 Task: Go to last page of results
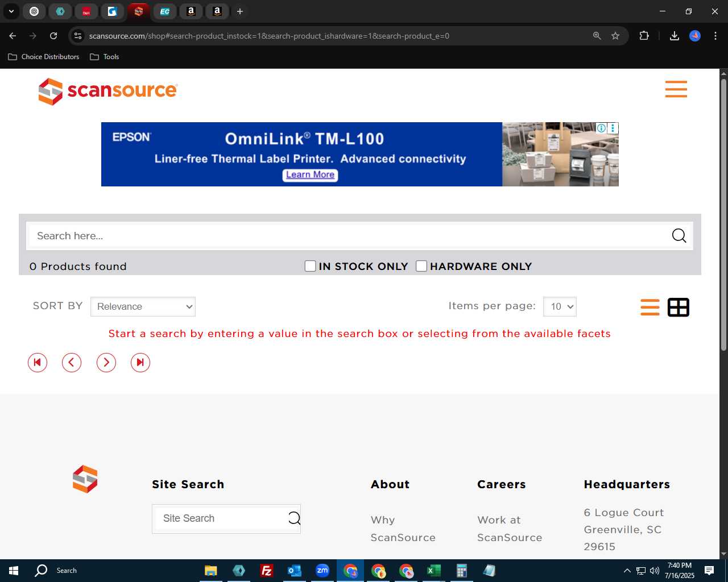140,363
